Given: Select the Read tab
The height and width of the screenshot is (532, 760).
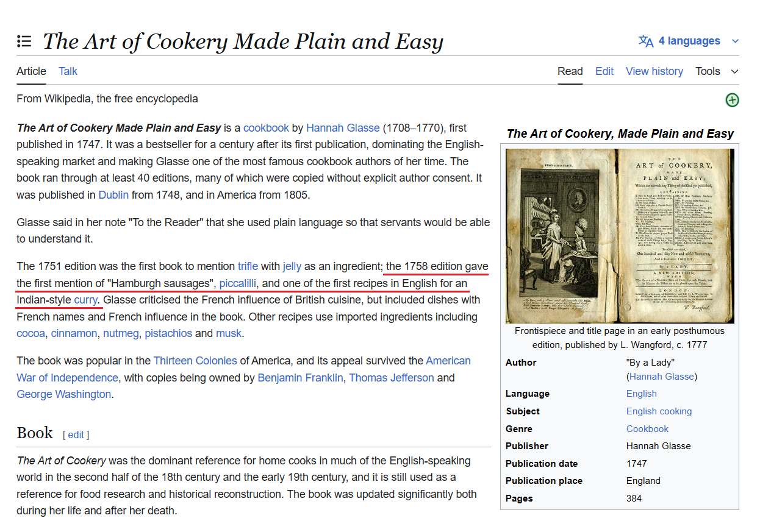Looking at the screenshot, I should coord(570,71).
